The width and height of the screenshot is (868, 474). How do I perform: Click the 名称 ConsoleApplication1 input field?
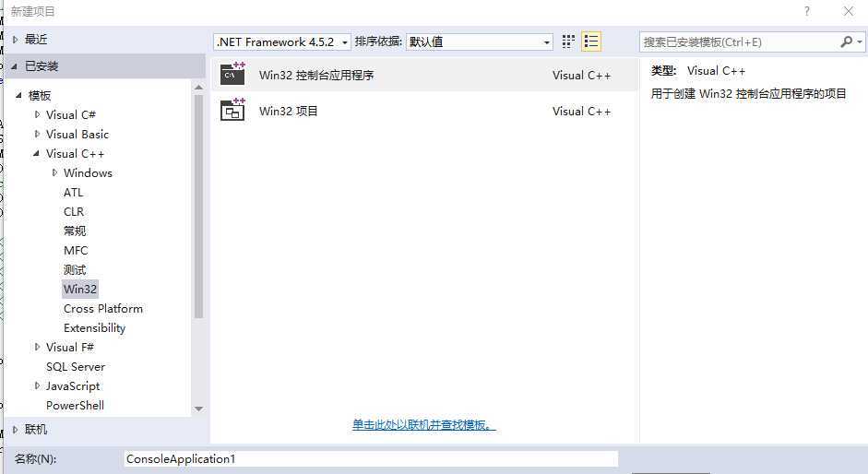(370, 459)
